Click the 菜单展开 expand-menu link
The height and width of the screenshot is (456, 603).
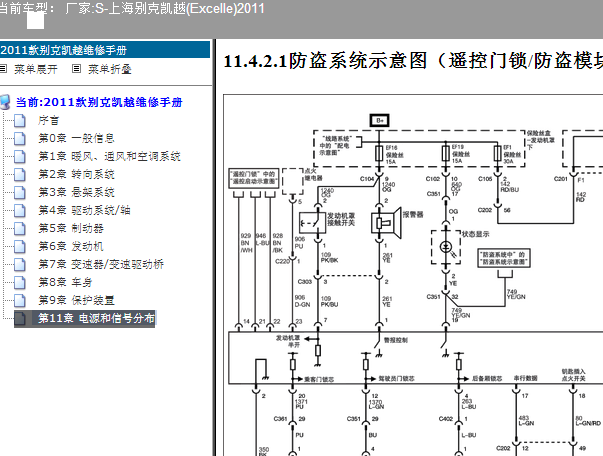36,70
